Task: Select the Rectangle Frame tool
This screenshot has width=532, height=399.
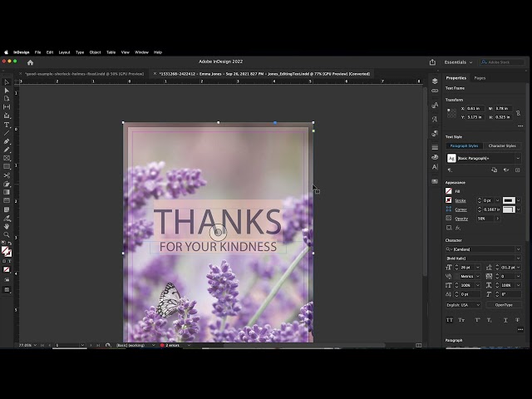Action: point(7,158)
